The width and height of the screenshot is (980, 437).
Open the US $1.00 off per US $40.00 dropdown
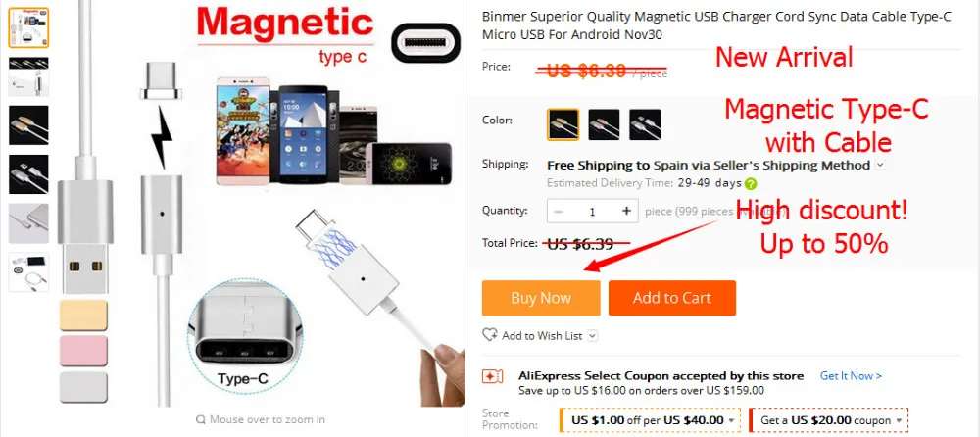[651, 420]
